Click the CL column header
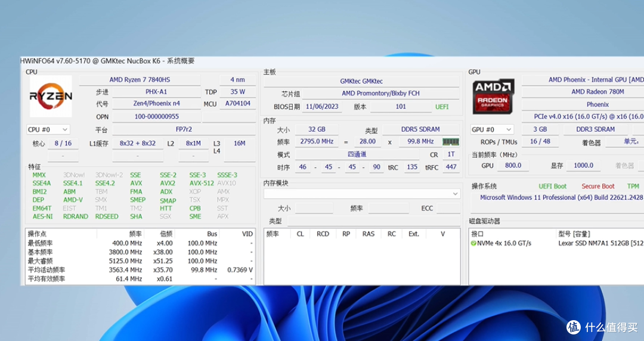Viewport: 644px width, 341px height. coord(300,234)
